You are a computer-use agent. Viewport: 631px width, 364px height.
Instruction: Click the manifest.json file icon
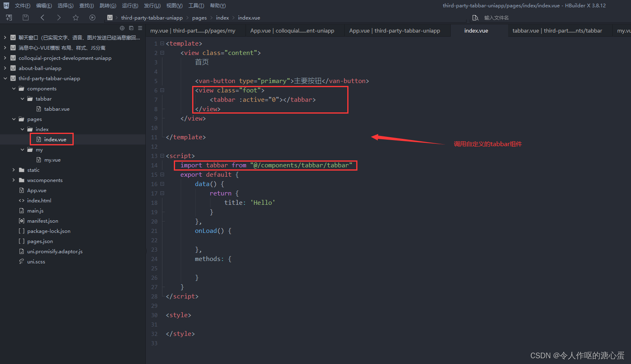click(x=22, y=221)
